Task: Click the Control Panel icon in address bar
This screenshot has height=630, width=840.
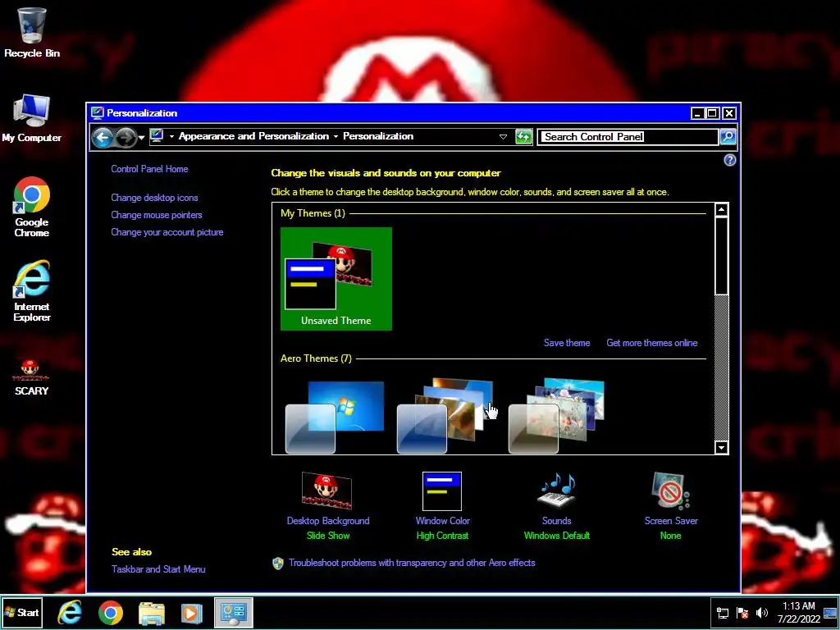Action: coord(157,136)
